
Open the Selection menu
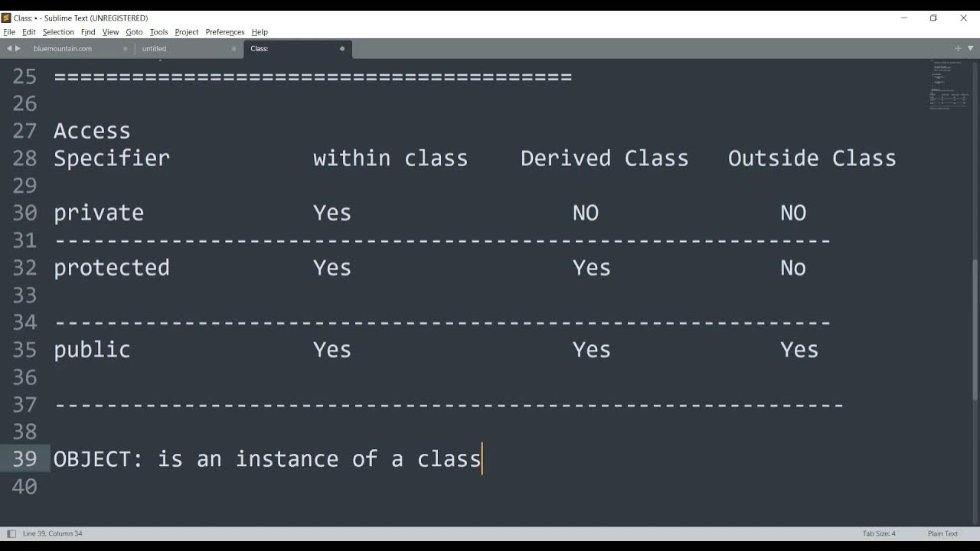tap(58, 32)
